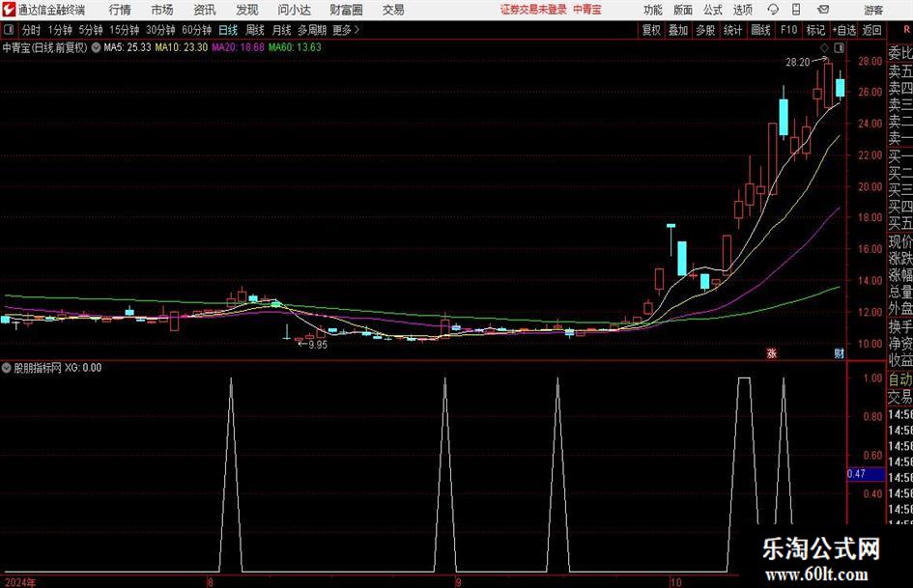Open the 功能 menu

click(x=653, y=10)
